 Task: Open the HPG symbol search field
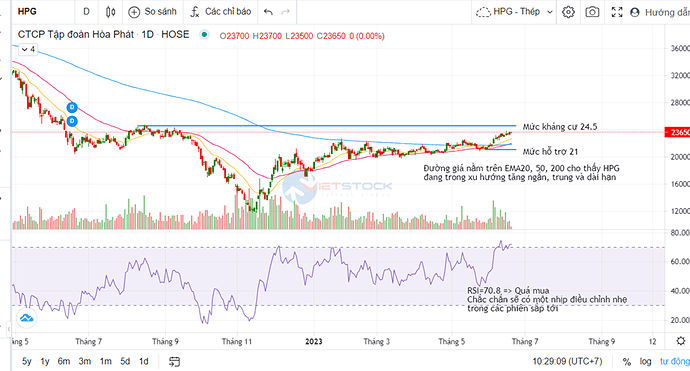coord(43,11)
